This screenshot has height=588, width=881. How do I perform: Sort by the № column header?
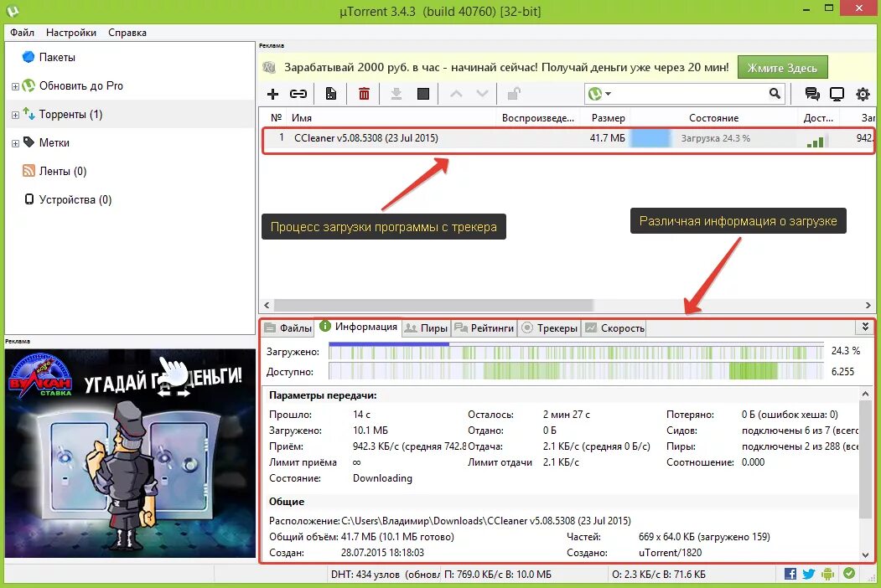[276, 118]
